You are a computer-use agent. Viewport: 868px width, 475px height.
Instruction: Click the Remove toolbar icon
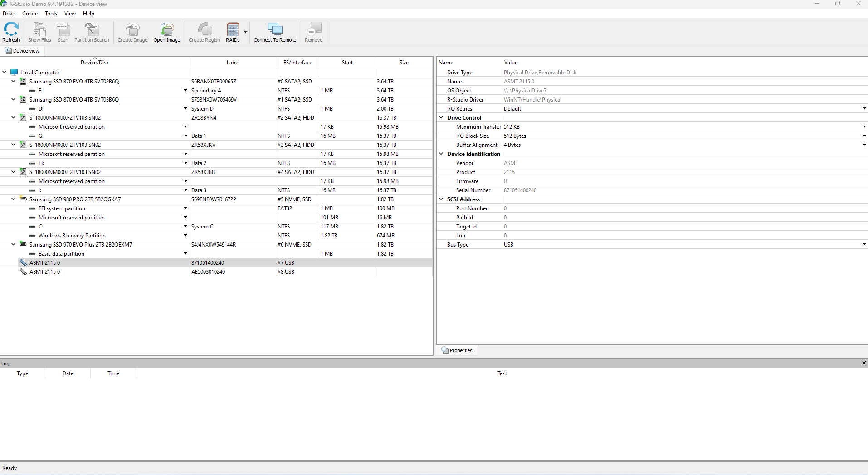314,29
